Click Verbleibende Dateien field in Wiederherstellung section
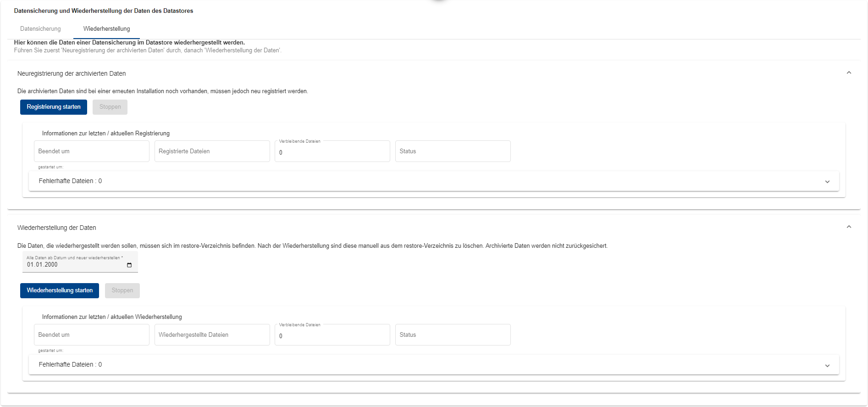This screenshot has width=868, height=407. click(x=332, y=336)
